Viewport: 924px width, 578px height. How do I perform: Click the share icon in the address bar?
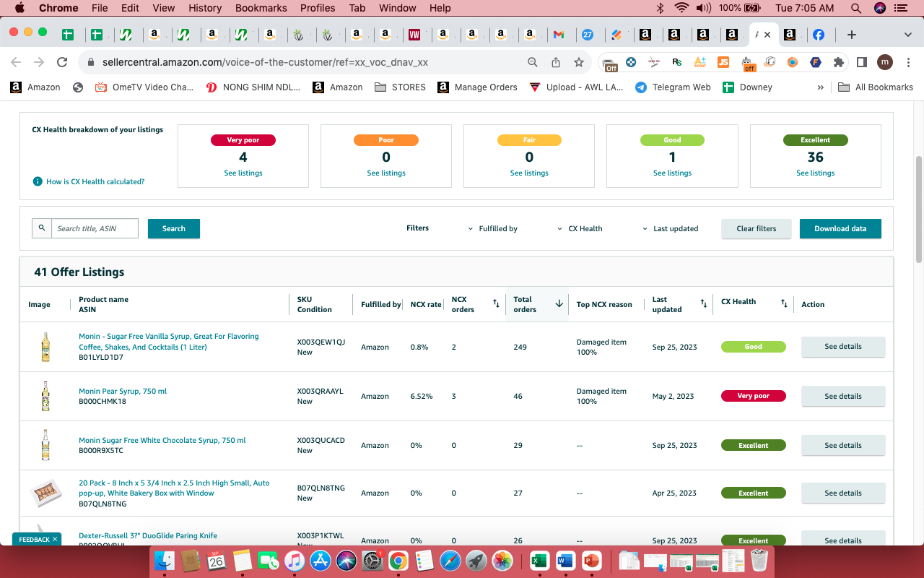click(x=556, y=62)
